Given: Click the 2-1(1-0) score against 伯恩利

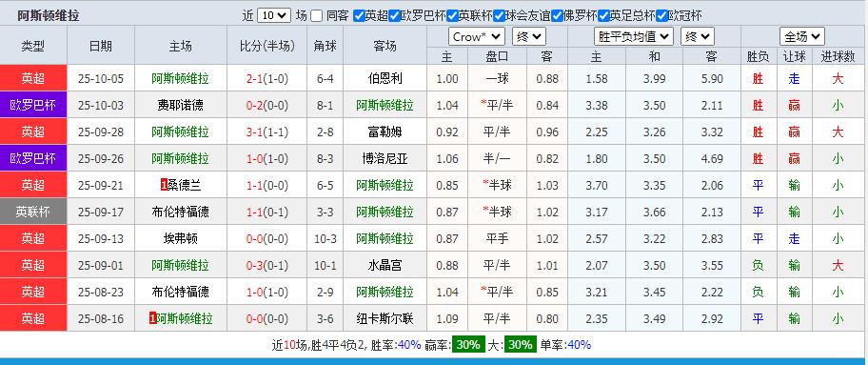Looking at the screenshot, I should (267, 79).
